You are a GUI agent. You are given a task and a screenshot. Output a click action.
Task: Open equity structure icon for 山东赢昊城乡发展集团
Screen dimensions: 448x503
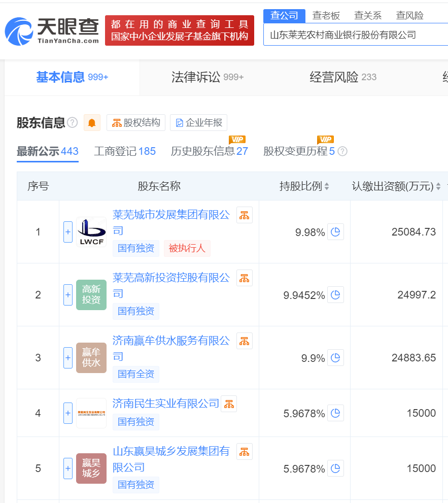coord(245,452)
